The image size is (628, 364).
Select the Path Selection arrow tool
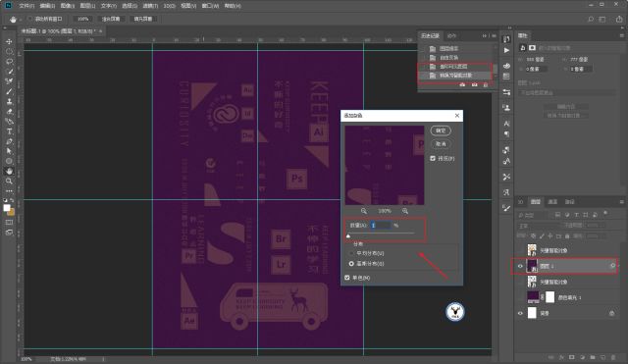[x=9, y=151]
